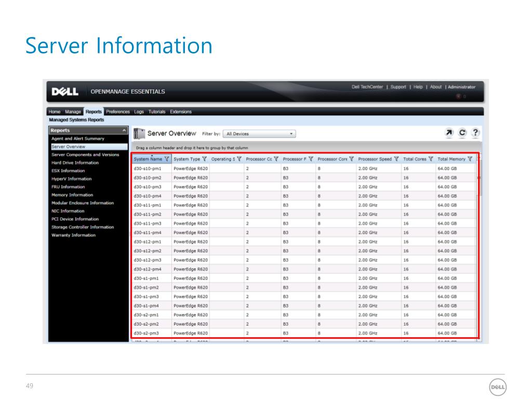Click the About link
The height and width of the screenshot is (399, 532).
(x=436, y=87)
